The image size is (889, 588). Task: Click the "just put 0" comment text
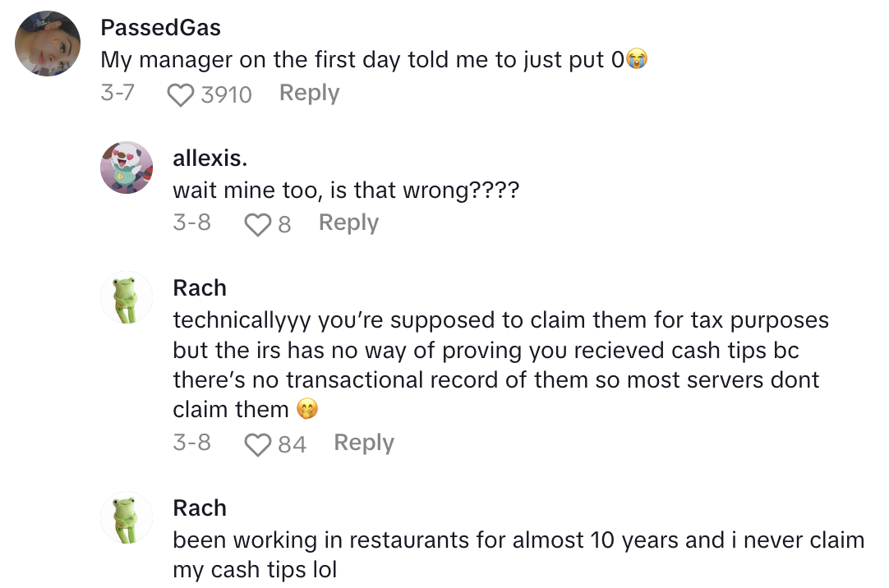coord(362,59)
